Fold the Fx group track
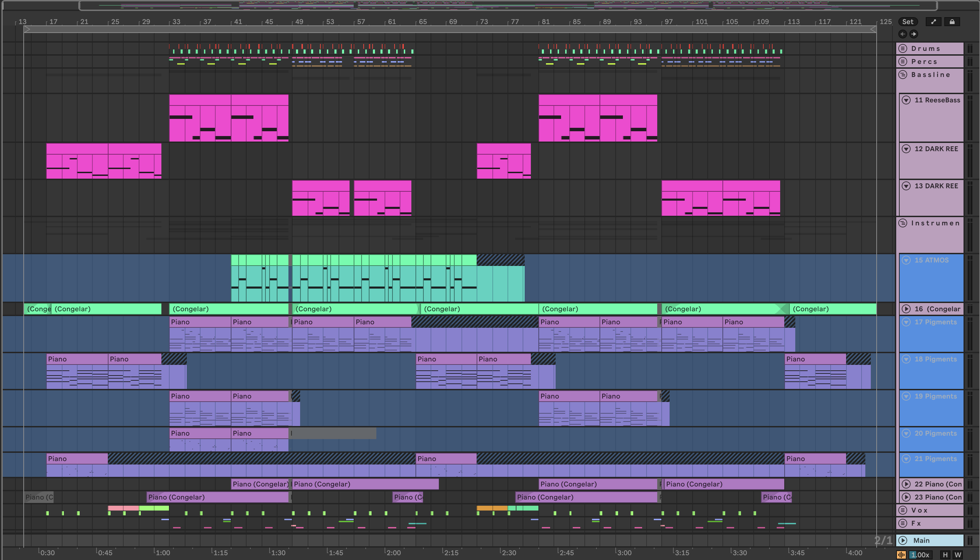The image size is (980, 560). point(903,524)
